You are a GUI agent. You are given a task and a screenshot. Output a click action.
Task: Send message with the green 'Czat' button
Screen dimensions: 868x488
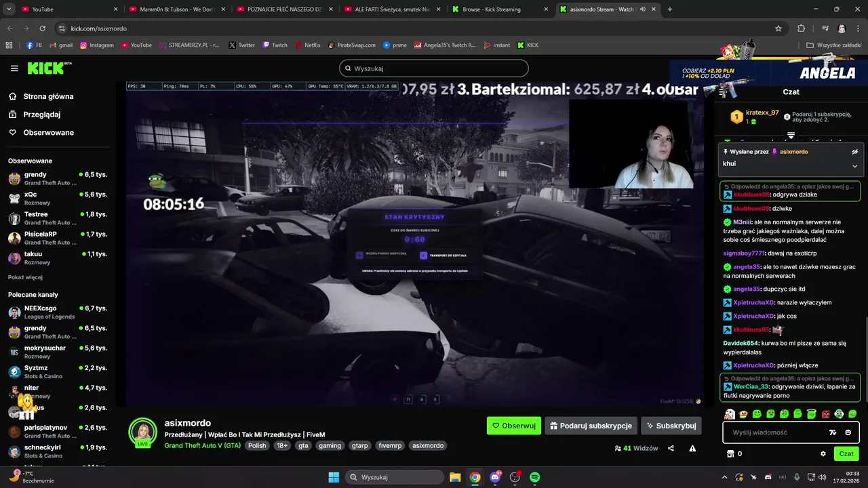click(x=846, y=453)
